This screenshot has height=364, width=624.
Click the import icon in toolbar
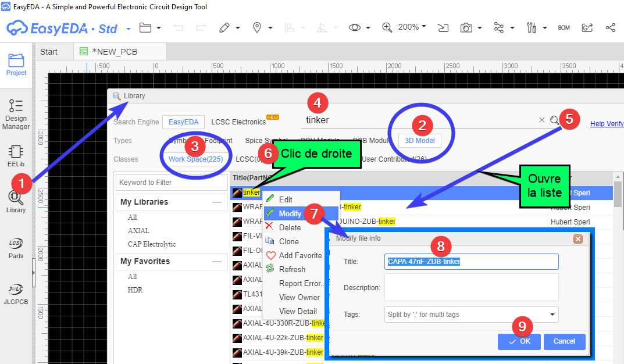[x=443, y=27]
